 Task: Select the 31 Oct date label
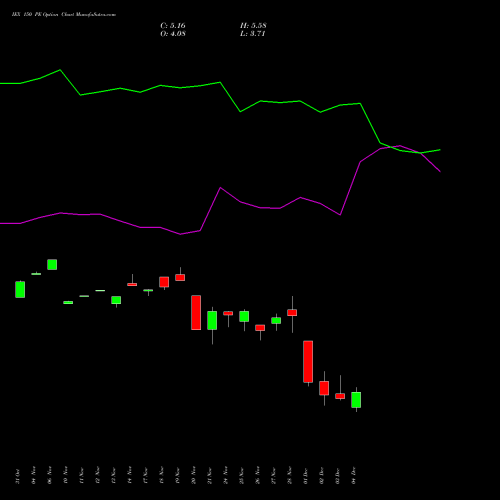[x=18, y=476]
